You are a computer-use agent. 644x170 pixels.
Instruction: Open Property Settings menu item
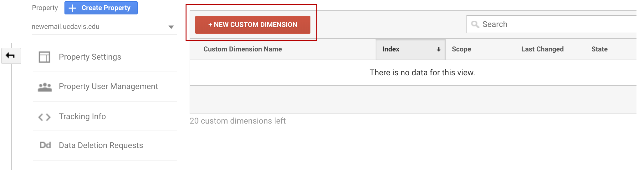click(x=90, y=57)
